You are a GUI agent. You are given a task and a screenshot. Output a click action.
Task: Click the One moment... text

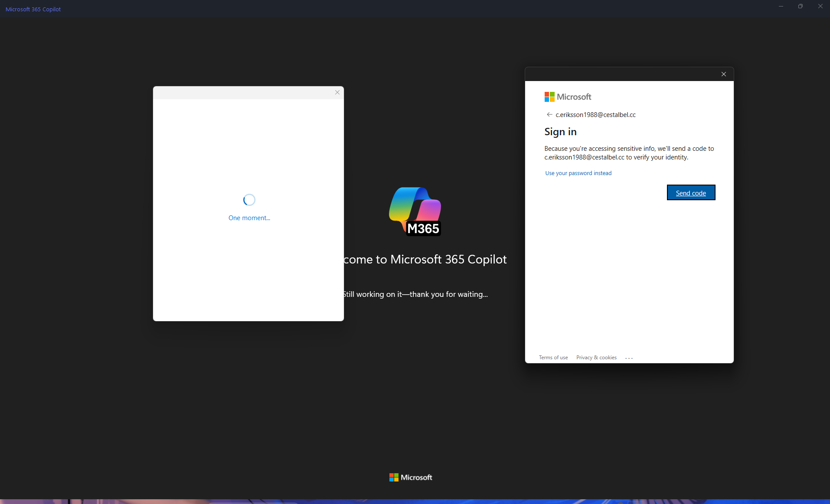click(x=249, y=218)
